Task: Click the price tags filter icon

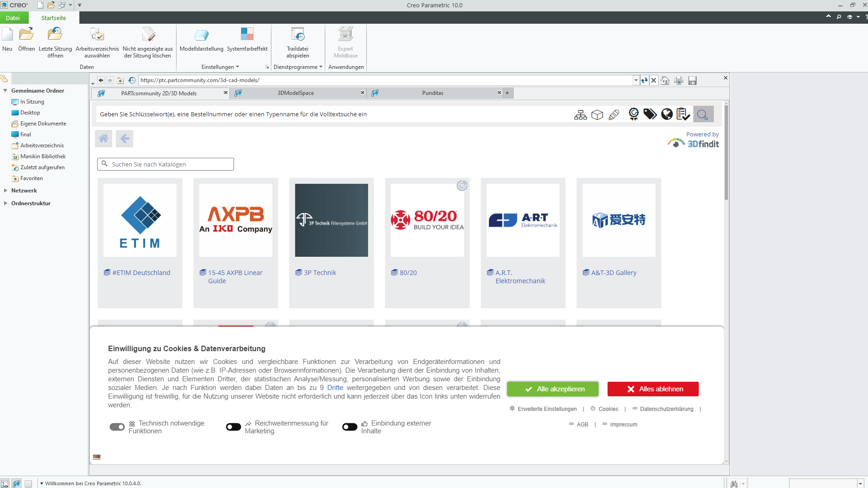Action: tap(650, 114)
